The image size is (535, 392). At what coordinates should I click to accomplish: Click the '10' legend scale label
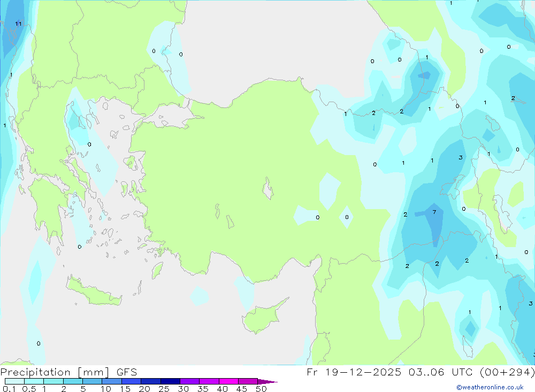click(x=106, y=389)
